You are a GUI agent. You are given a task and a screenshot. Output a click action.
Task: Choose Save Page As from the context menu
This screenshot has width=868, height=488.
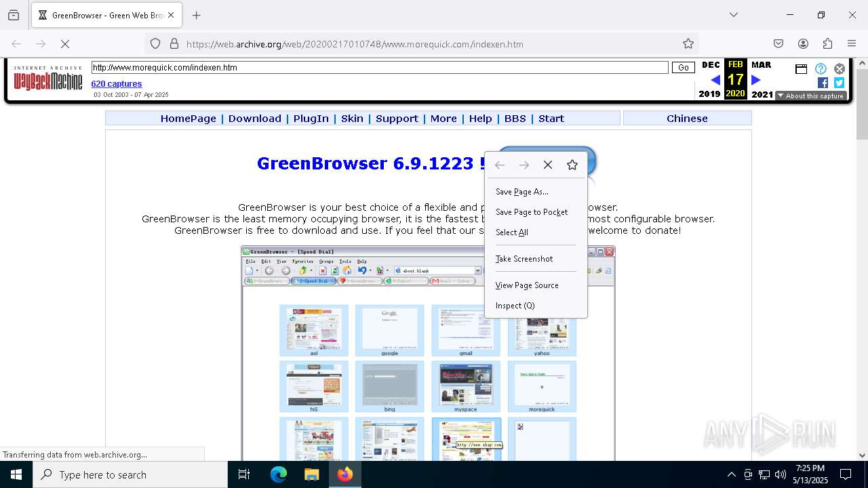point(536,192)
